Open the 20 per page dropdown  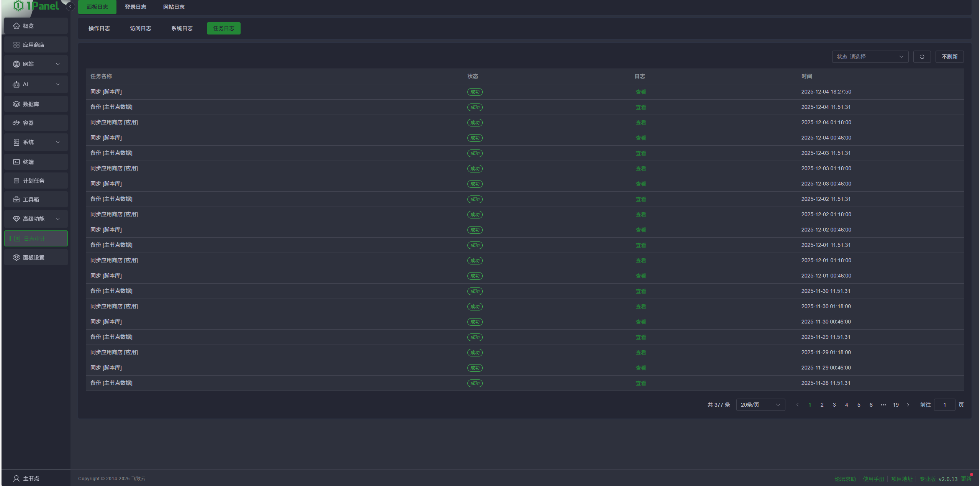coord(760,405)
